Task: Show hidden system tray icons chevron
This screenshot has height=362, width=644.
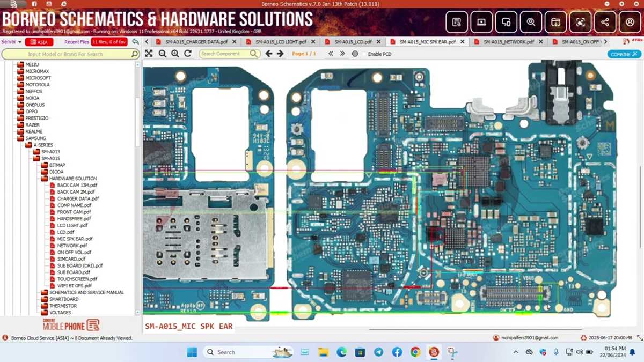Action: (x=516, y=352)
